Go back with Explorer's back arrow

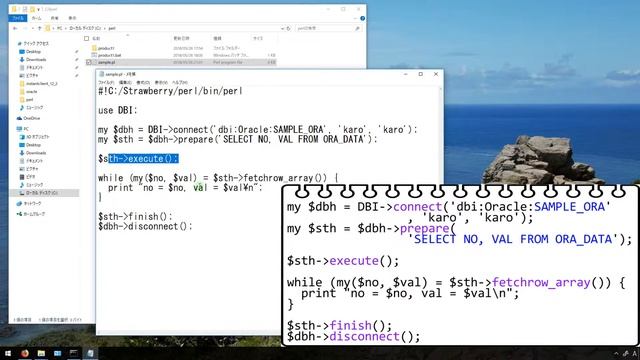pyautogui.click(x=15, y=28)
